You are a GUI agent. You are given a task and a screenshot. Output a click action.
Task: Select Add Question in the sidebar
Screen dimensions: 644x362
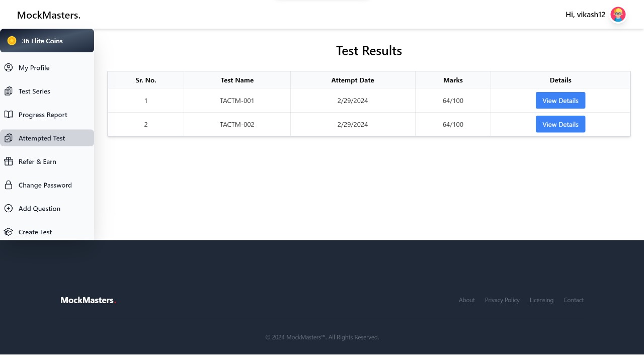(47, 208)
